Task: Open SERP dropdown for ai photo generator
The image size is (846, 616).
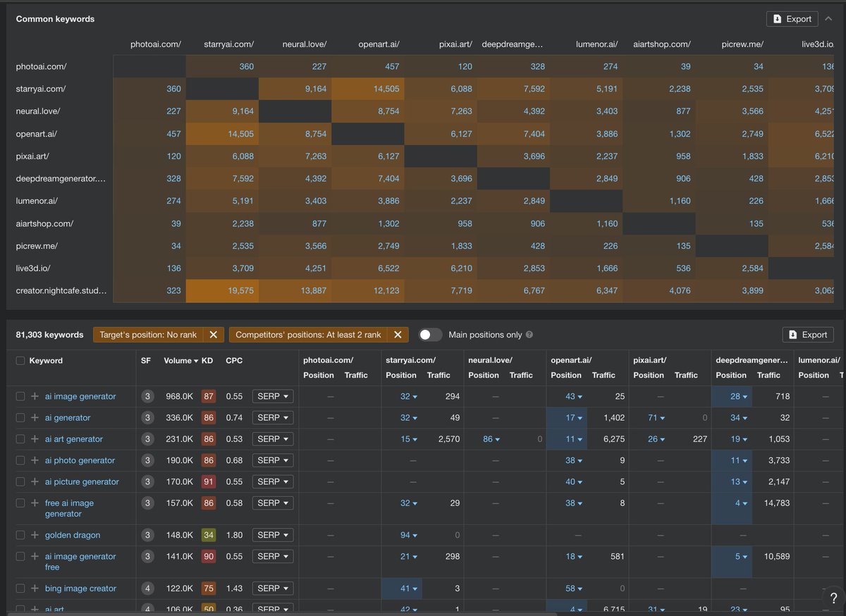Action: tap(273, 460)
